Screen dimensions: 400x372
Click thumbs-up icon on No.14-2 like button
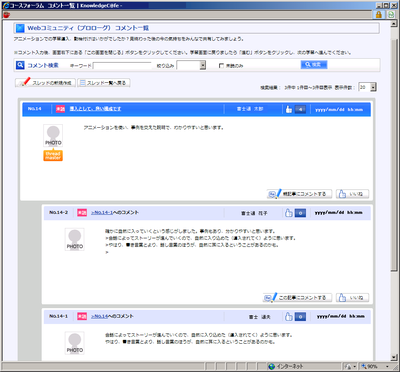click(x=342, y=297)
